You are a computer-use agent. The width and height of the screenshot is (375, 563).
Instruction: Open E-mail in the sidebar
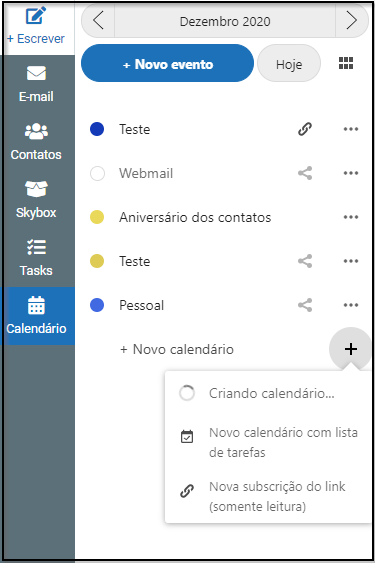tap(36, 73)
